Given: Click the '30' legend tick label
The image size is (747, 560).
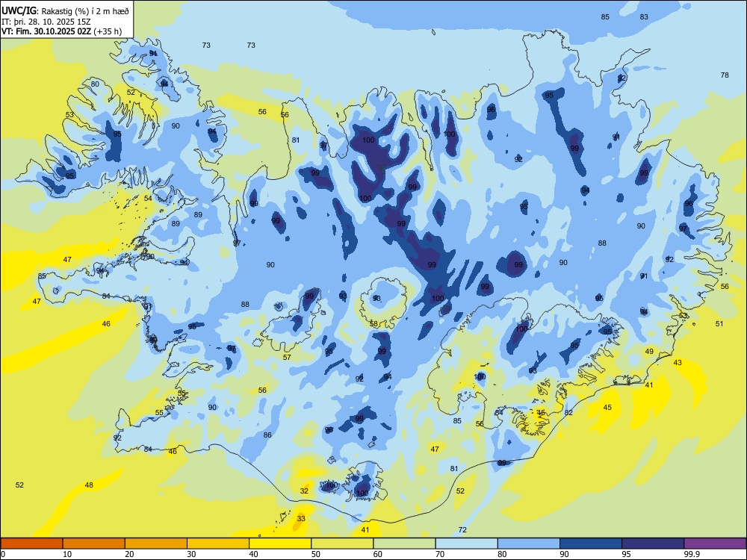Looking at the screenshot, I should 191,554.
